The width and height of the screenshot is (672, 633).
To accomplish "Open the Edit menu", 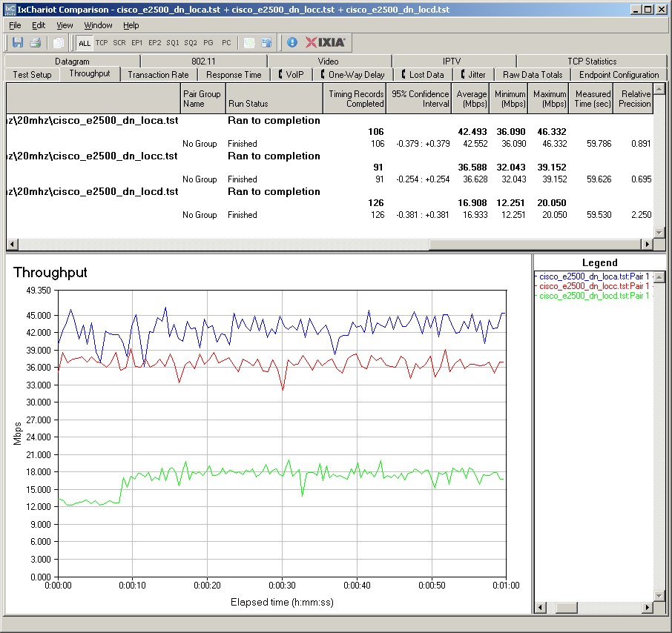I will pos(38,25).
